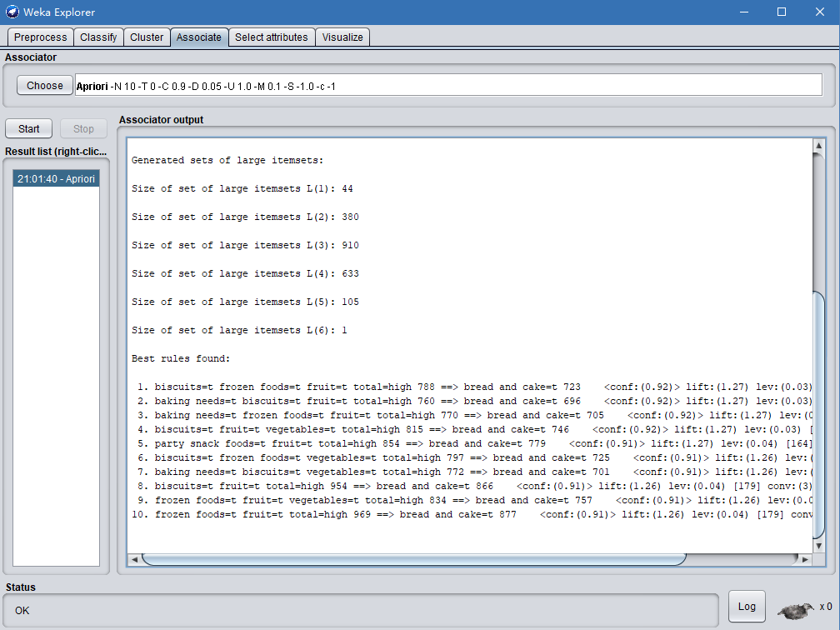Click the output's scroll up arrow

817,147
